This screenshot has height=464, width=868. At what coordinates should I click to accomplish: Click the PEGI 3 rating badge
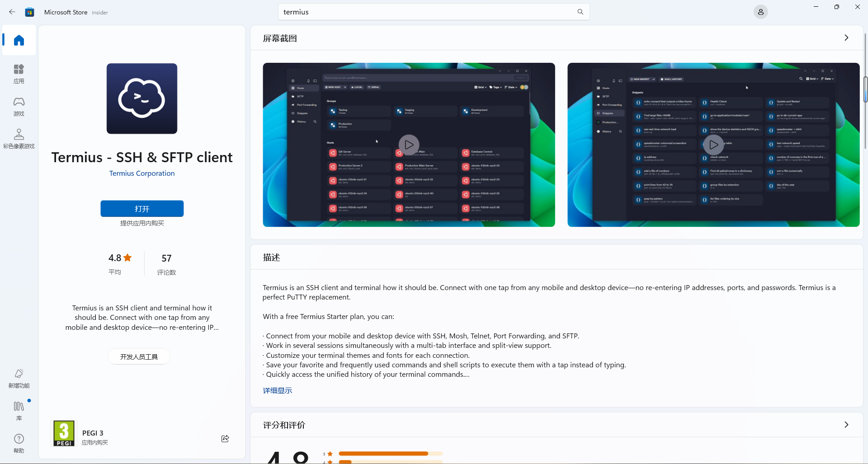tap(64, 433)
